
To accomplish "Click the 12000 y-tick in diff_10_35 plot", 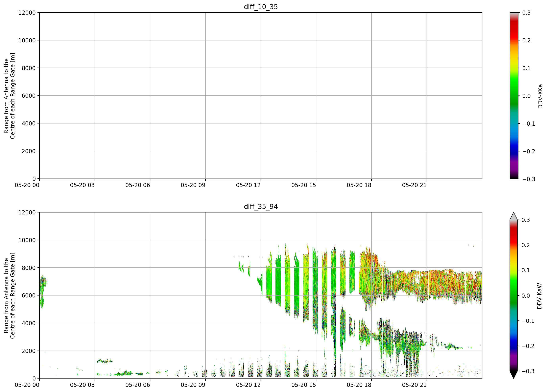I will (27, 13).
